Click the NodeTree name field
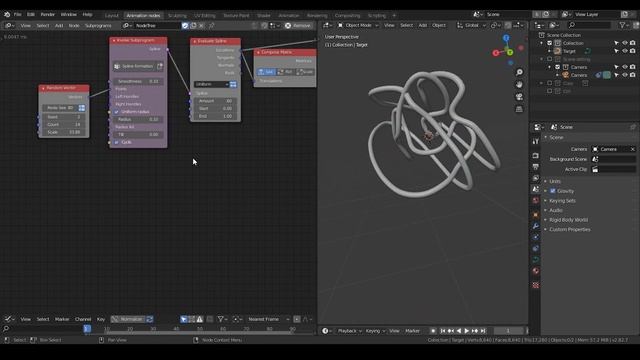 coord(157,26)
